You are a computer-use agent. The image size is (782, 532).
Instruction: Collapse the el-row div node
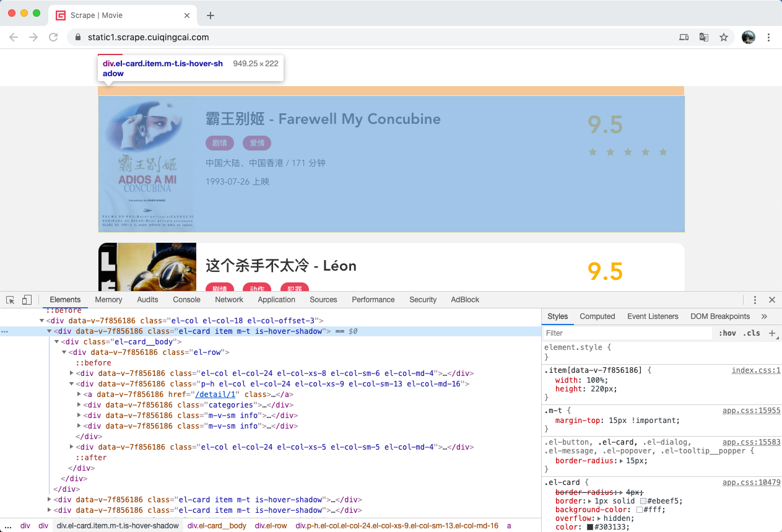click(64, 352)
